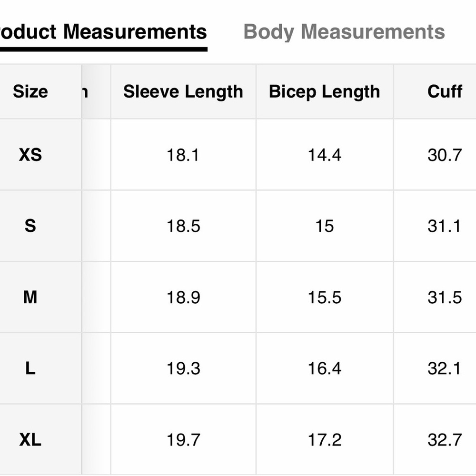Select the M size row label
The width and height of the screenshot is (476, 476).
click(30, 297)
